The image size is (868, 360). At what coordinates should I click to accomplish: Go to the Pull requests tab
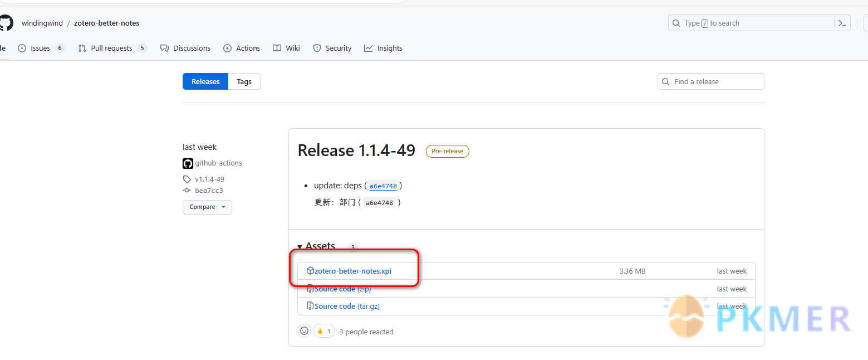coord(112,48)
